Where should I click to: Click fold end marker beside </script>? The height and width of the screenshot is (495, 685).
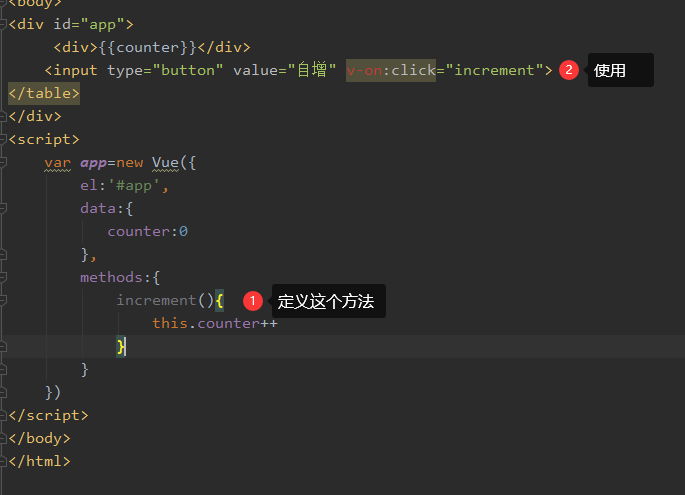pyautogui.click(x=3, y=415)
